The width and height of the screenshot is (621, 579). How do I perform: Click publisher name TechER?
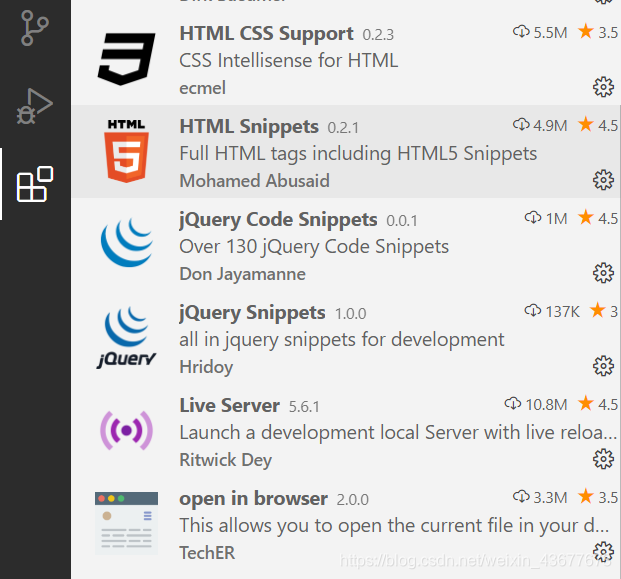[x=207, y=553]
